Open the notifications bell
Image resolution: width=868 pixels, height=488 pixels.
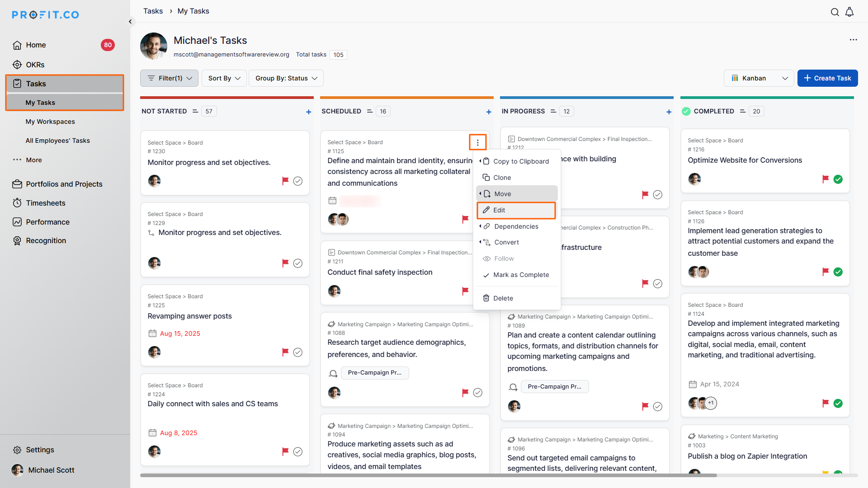[849, 12]
